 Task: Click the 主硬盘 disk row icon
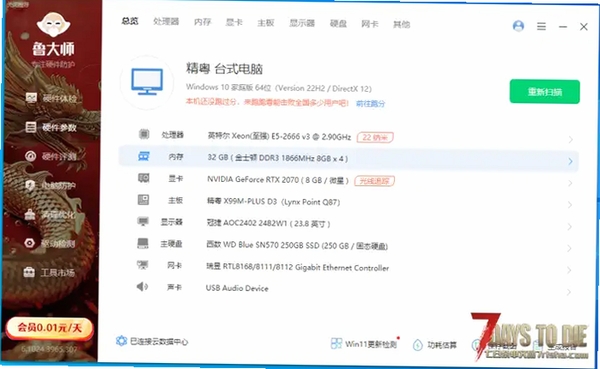(x=143, y=243)
